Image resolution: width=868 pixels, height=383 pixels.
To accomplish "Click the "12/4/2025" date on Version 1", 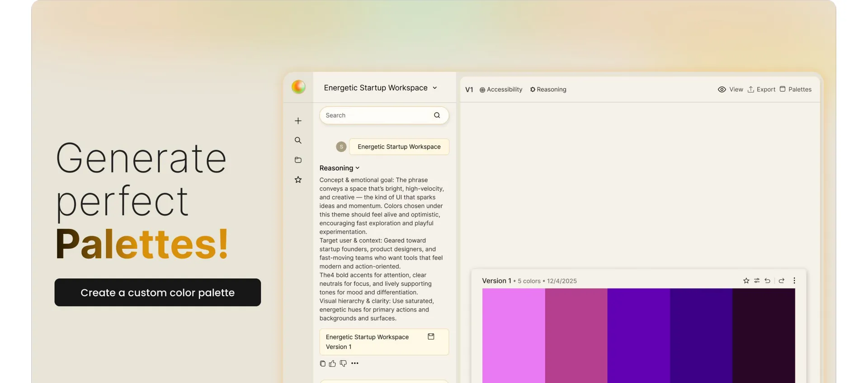I will [x=562, y=281].
